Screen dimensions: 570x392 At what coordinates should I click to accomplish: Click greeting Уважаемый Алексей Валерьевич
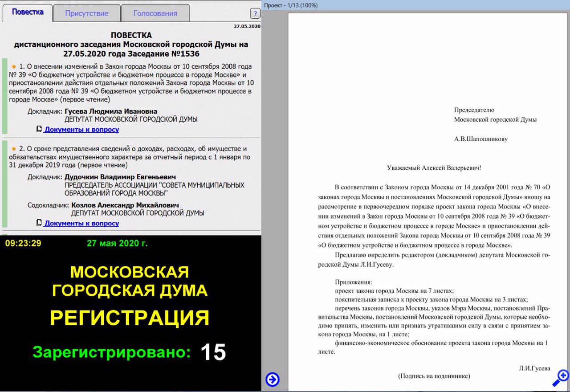434,168
